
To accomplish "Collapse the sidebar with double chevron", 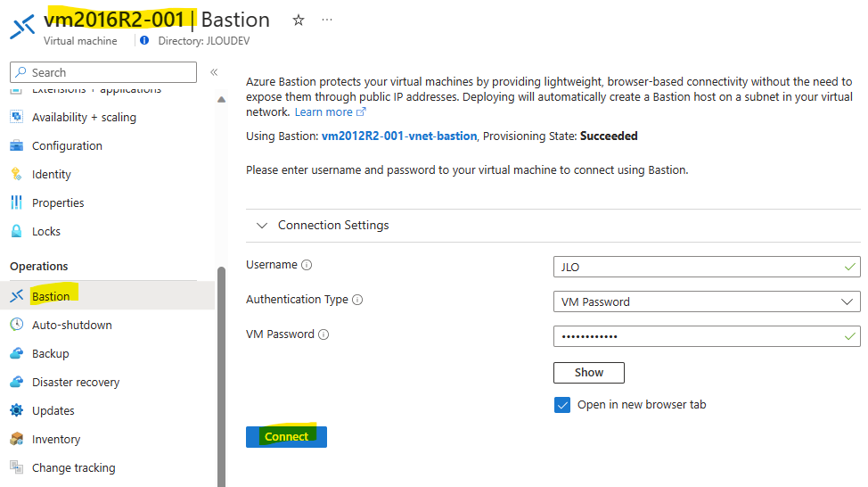I will coord(214,72).
